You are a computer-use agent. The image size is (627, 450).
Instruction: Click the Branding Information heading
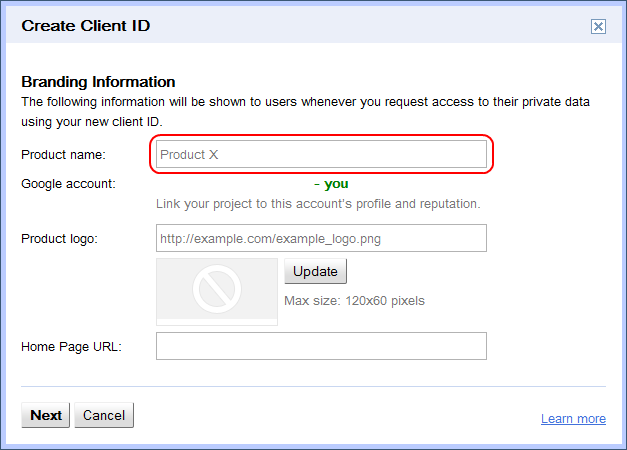(x=98, y=82)
